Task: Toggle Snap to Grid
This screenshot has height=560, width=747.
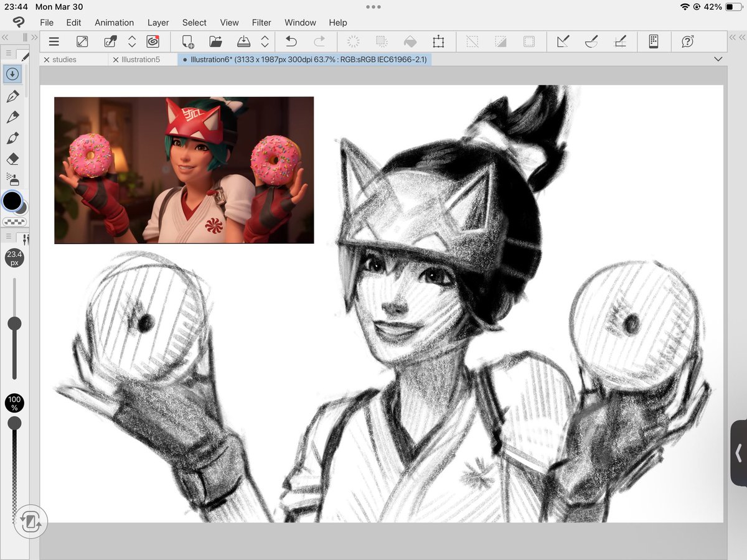Action: point(620,42)
